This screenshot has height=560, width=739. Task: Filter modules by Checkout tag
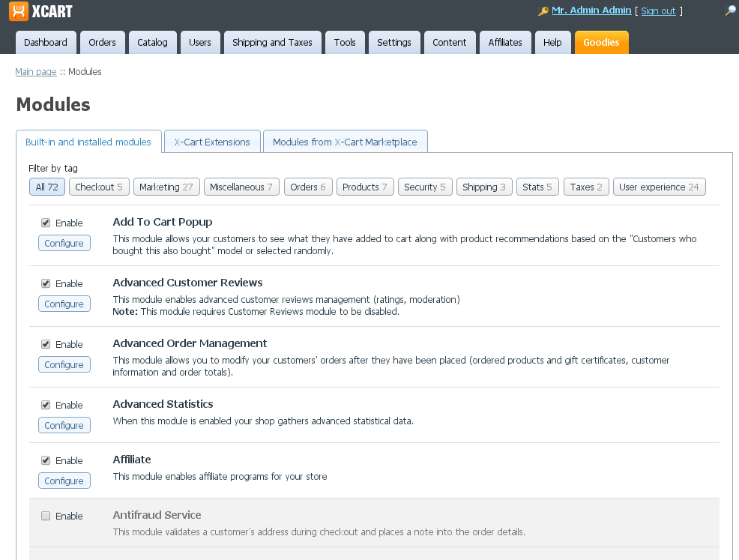(99, 187)
